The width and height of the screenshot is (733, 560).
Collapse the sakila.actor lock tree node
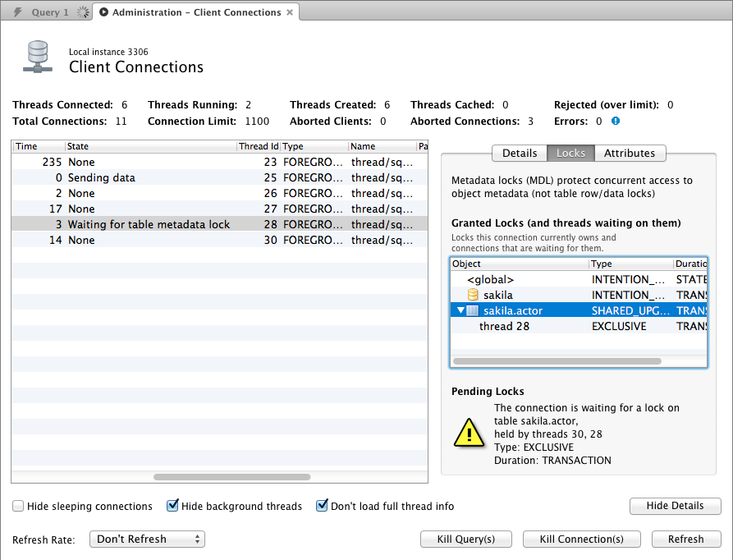coord(460,310)
